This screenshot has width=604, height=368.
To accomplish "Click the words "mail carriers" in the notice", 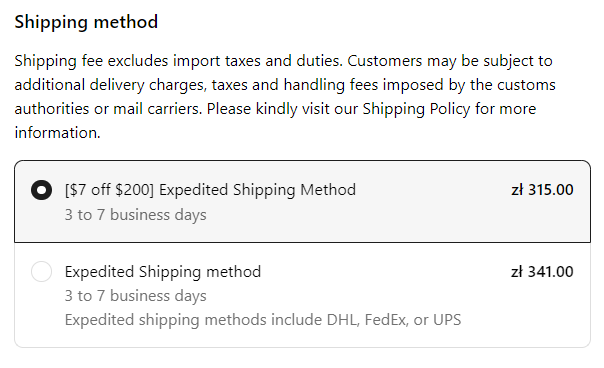I will click(158, 109).
